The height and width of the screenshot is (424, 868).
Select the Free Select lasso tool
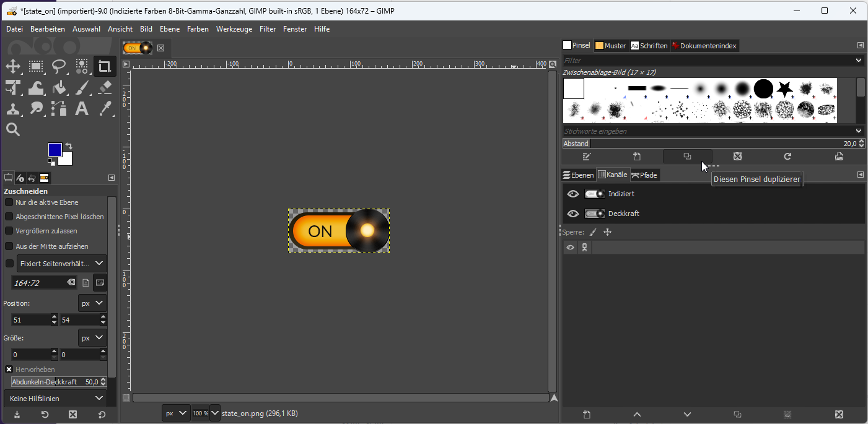tap(59, 67)
